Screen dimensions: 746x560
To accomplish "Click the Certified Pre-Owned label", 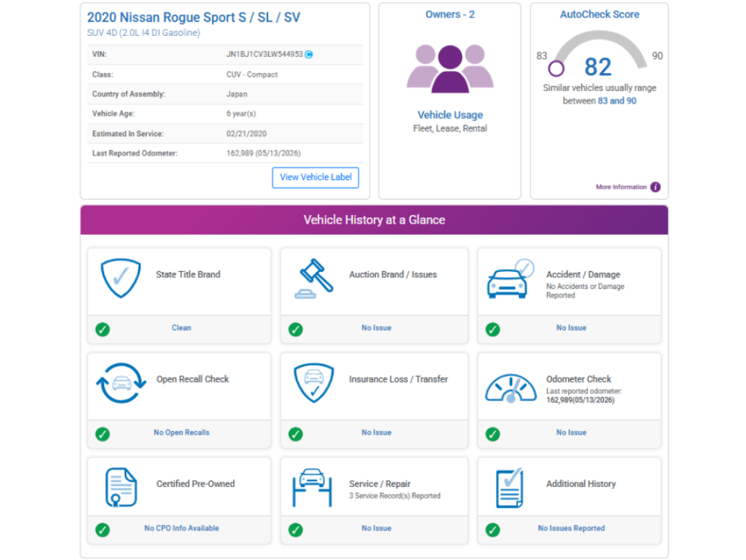I will tap(195, 484).
